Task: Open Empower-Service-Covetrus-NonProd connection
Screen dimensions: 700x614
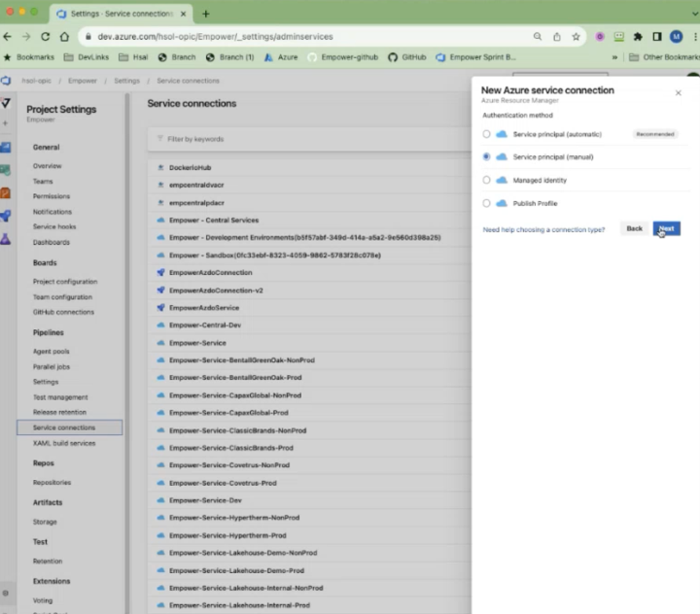Action: click(x=229, y=465)
